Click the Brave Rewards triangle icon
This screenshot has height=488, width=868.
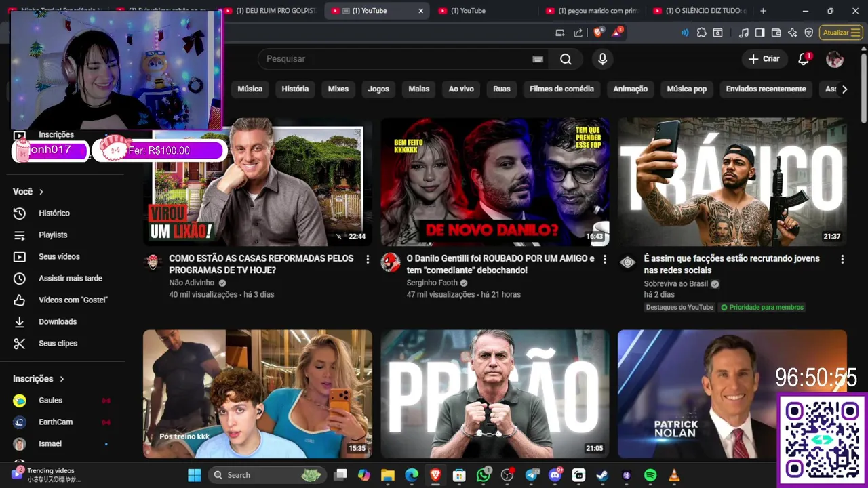point(617,32)
